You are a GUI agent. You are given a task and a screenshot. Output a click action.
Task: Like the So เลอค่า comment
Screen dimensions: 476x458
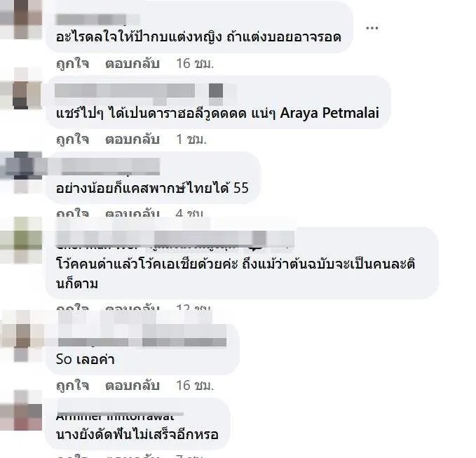(73, 386)
